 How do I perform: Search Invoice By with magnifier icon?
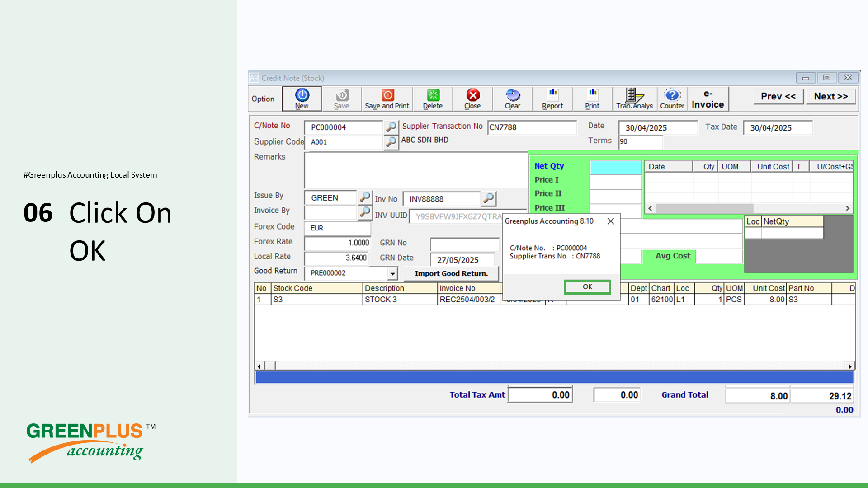point(364,212)
